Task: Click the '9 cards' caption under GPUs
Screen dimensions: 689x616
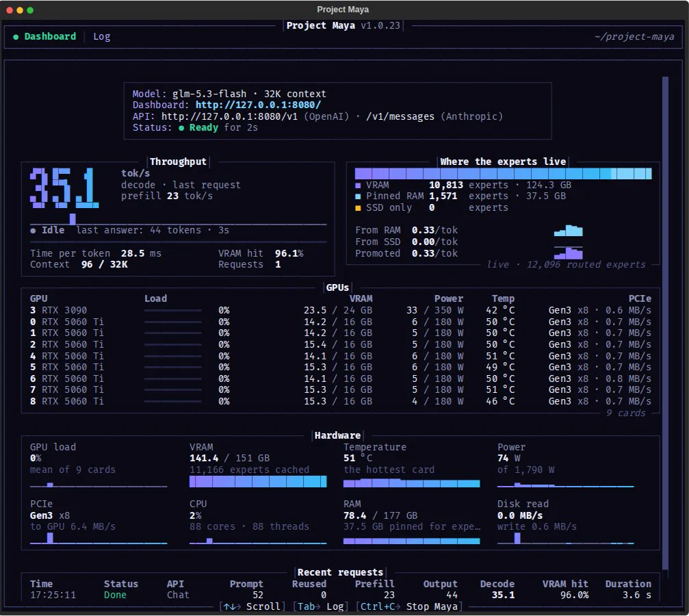Action: 626,413
